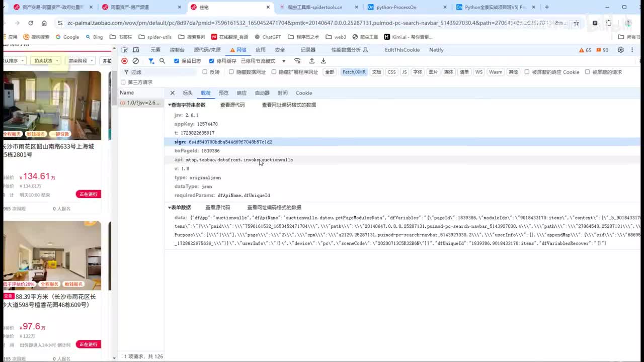This screenshot has height=362, width=644.
Task: Open the spider-utils bookmark folder
Action: 155,37
